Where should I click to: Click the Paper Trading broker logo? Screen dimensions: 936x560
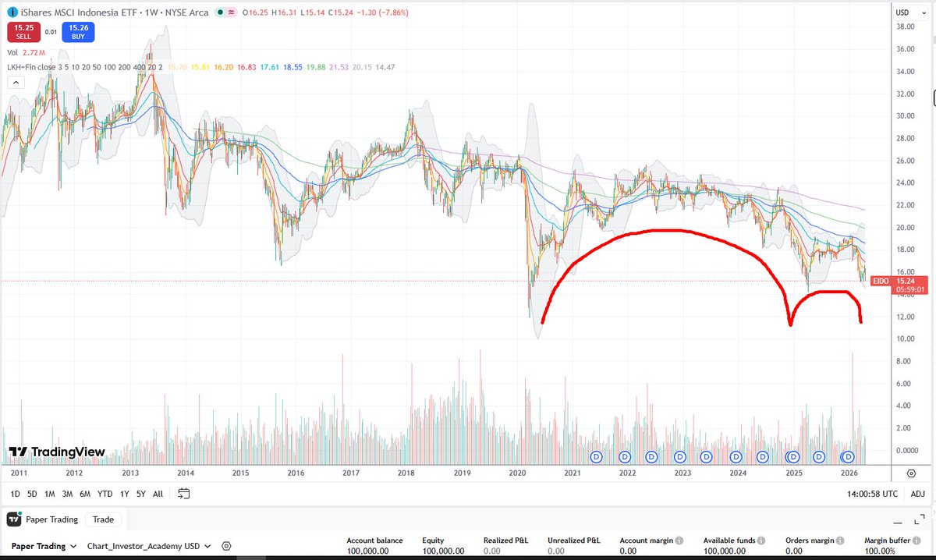(14, 519)
